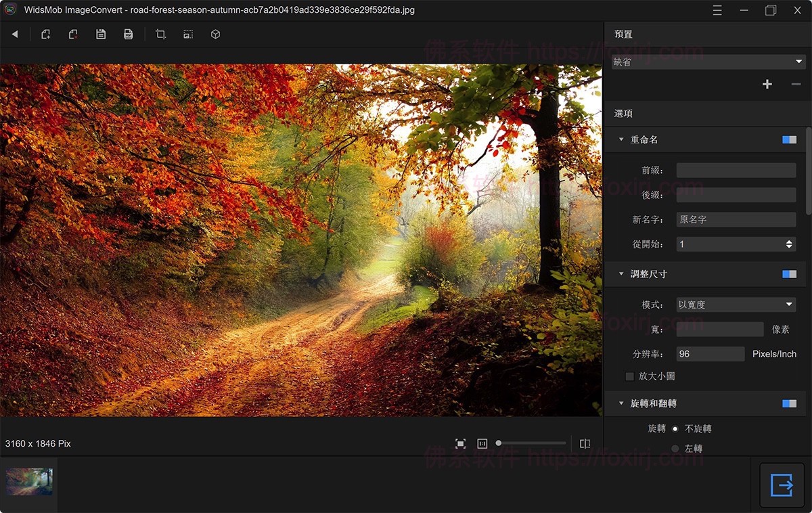The image size is (812, 513).
Task: Open the 模式 dropdown set to 以寬度
Action: pos(736,305)
